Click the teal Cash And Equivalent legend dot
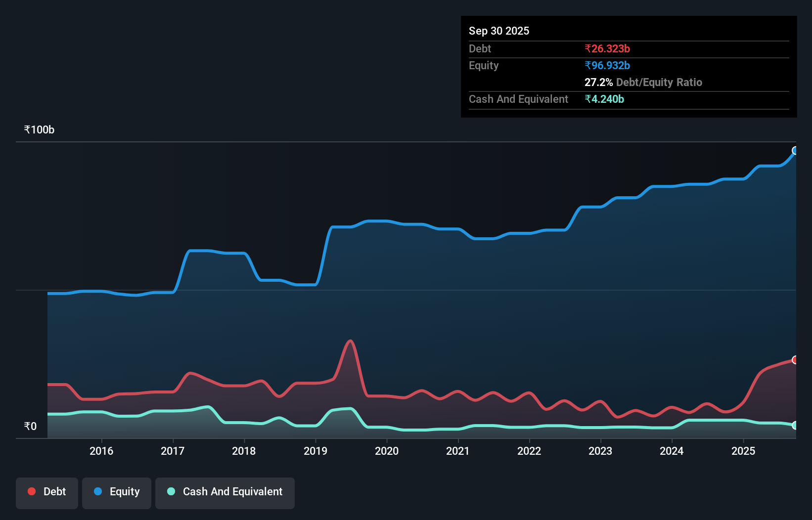The image size is (812, 520). 171,491
